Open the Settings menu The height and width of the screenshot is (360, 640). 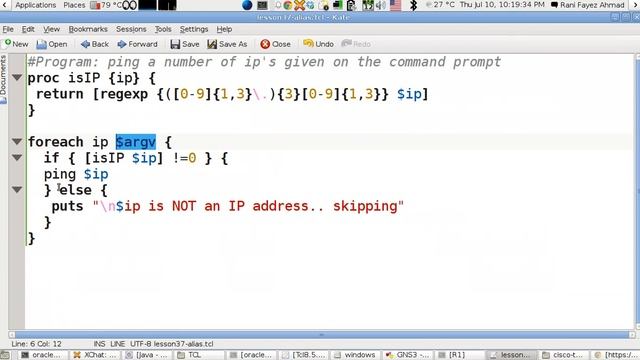pos(194,29)
